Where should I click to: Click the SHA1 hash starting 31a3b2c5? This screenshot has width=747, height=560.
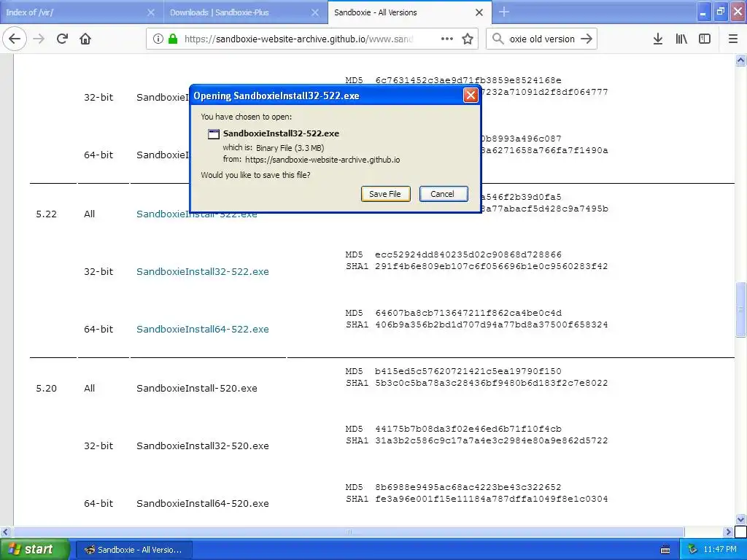coord(492,440)
